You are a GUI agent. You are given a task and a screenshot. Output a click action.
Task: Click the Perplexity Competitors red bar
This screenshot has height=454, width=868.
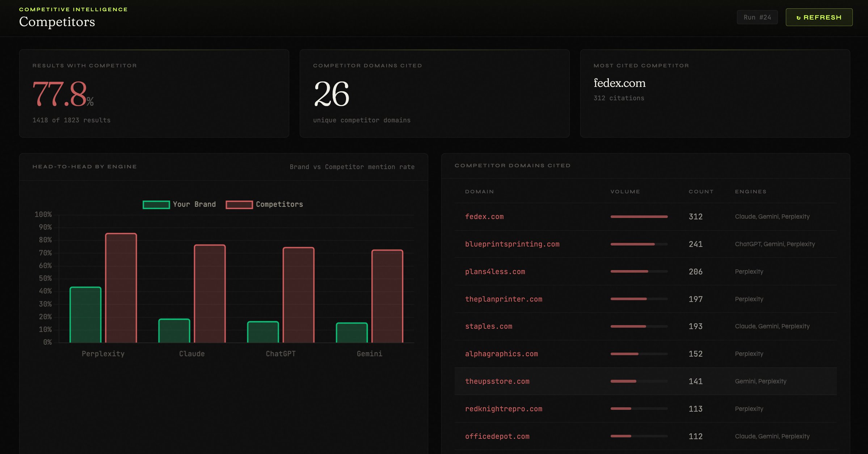tap(121, 288)
